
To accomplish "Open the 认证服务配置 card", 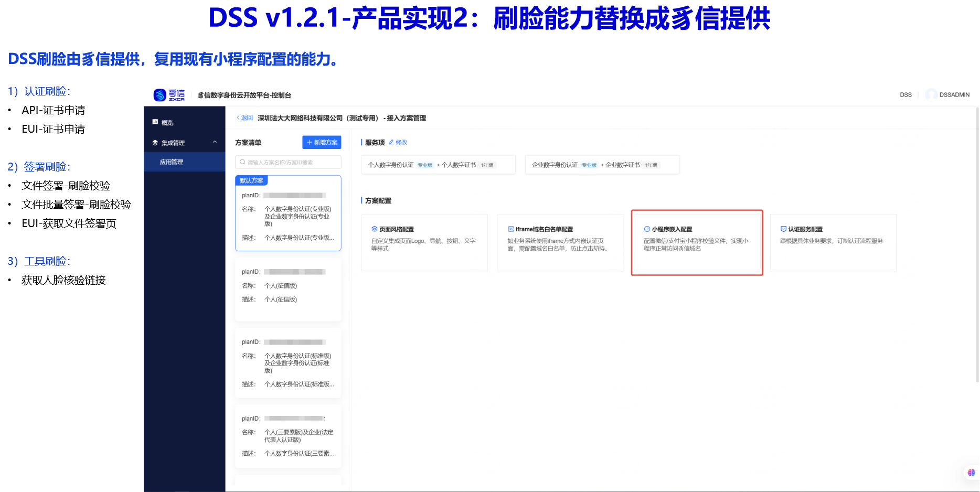I will (833, 243).
